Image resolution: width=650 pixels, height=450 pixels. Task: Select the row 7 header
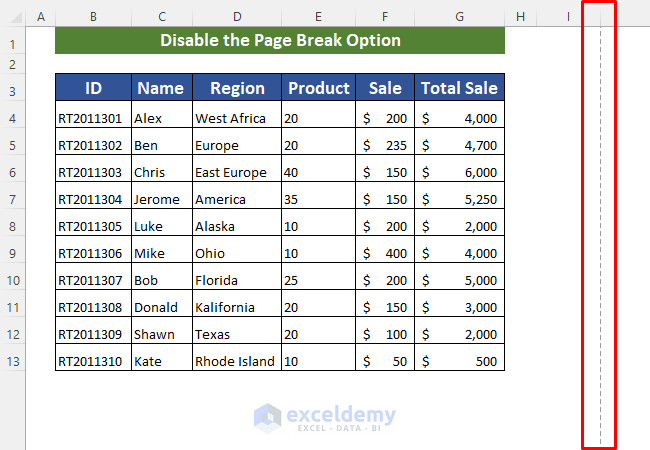pyautogui.click(x=13, y=199)
